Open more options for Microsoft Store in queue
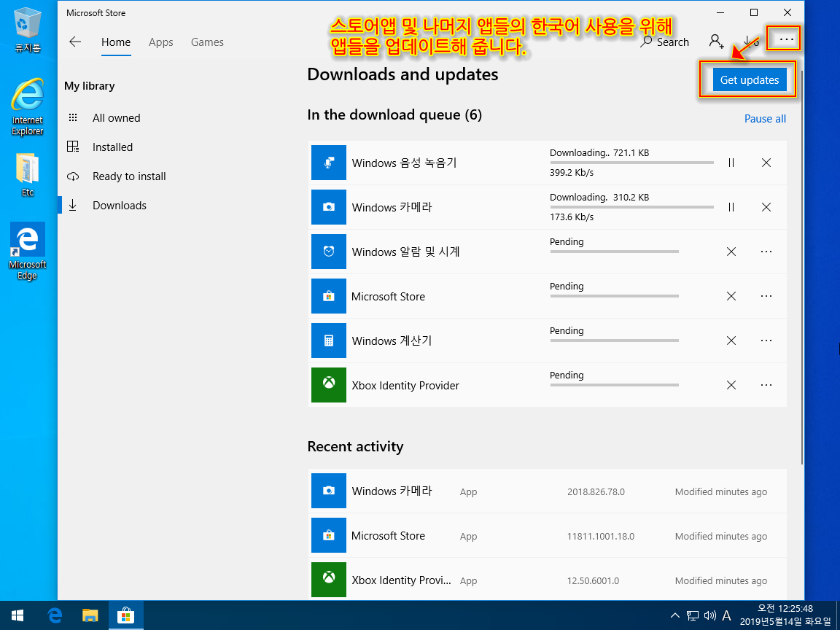The image size is (840, 630). 766,296
